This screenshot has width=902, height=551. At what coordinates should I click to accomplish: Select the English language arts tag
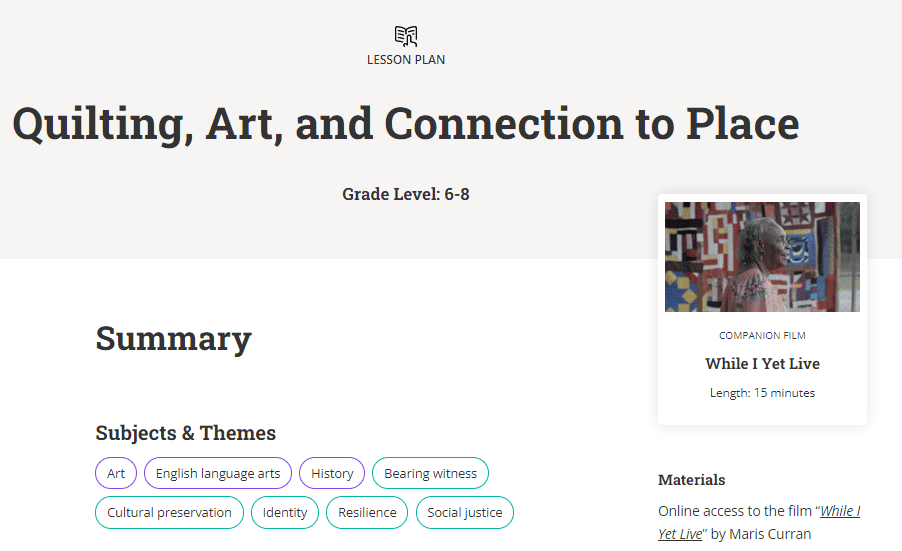click(217, 473)
